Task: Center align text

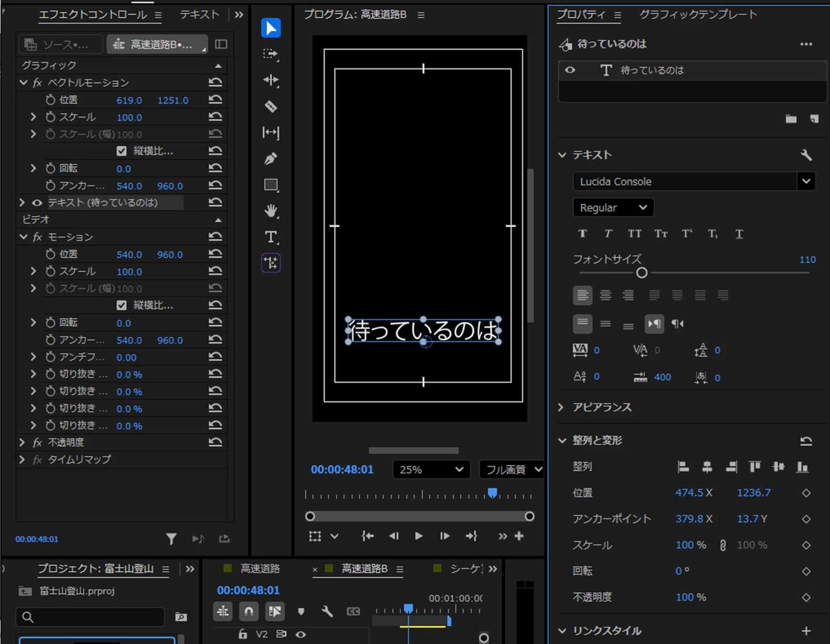Action: [605, 296]
